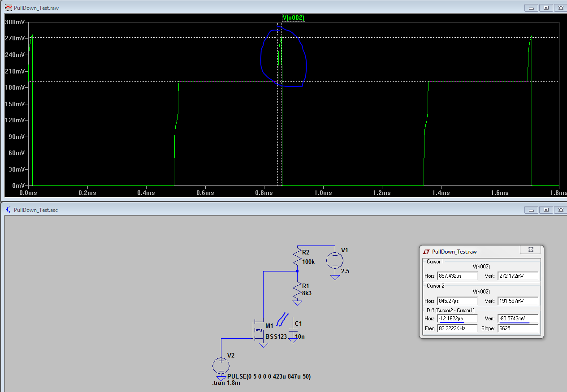
Task: Click the PULSE(0 5 0 0 0 423u 847u 50) text
Action: click(268, 376)
